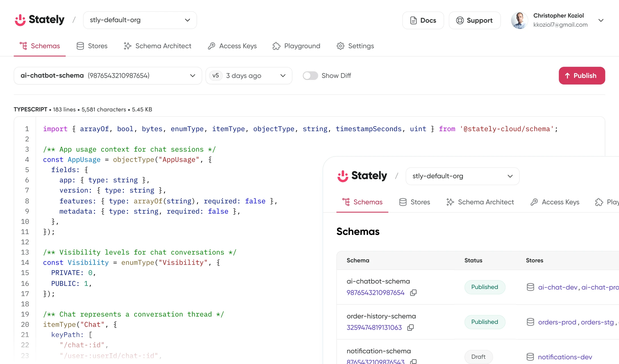Click the store icon in order-history-schema row
This screenshot has height=364, width=619.
530,322
